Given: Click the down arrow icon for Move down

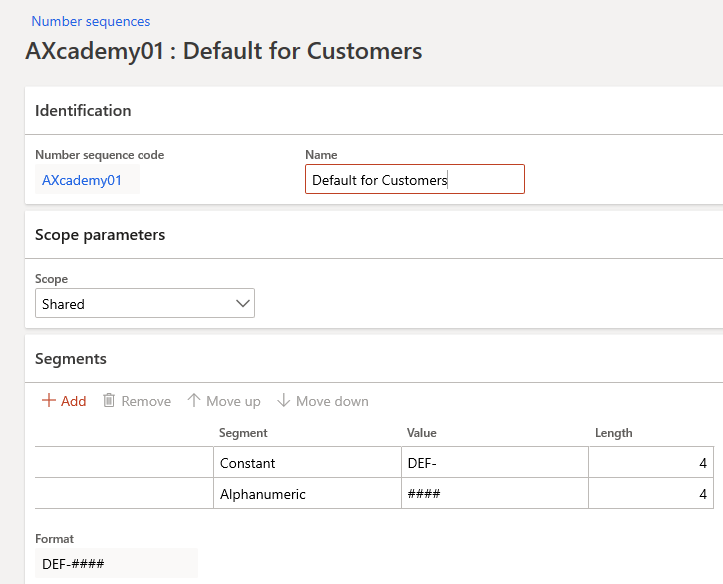Looking at the screenshot, I should (284, 400).
